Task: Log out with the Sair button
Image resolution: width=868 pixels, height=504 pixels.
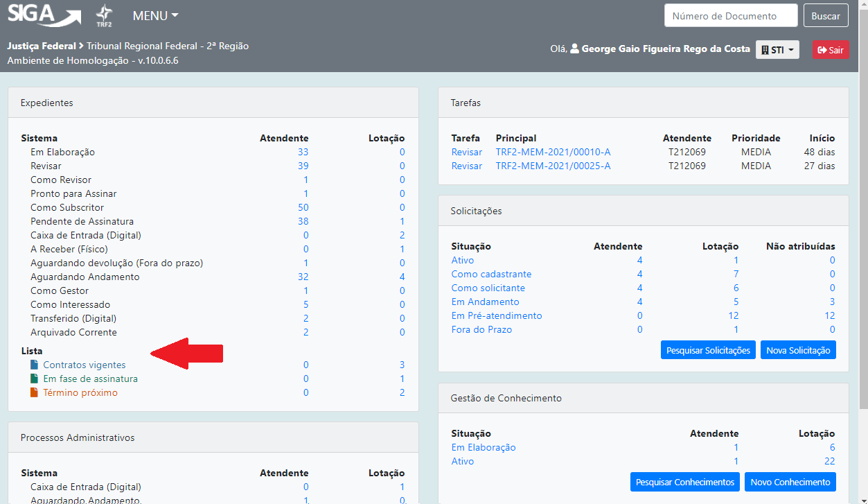Action: tap(831, 50)
